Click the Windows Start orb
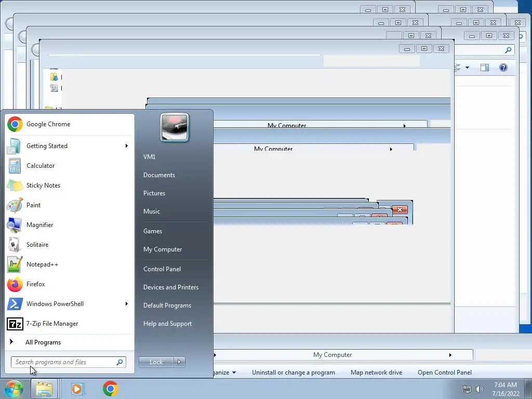Viewport: 532px width, 399px height. [14, 389]
